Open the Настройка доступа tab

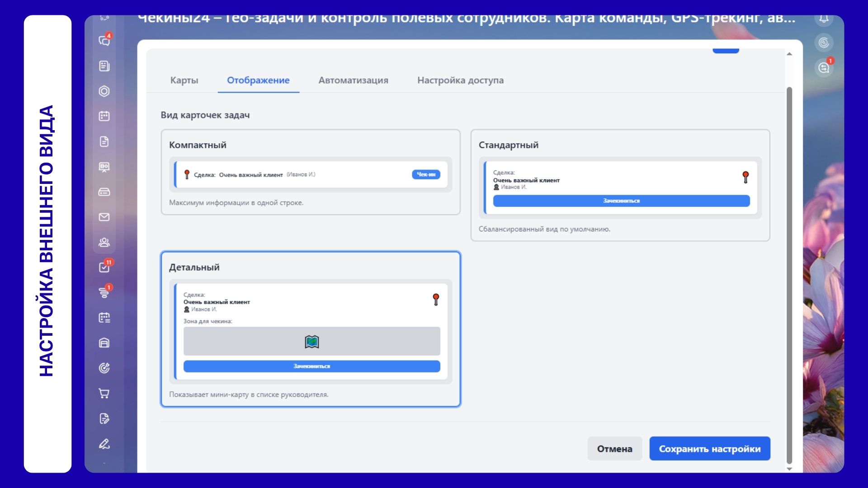pyautogui.click(x=460, y=80)
